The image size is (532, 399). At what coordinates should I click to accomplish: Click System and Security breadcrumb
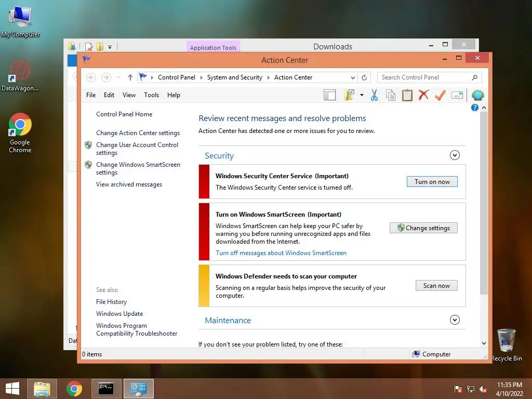click(x=235, y=78)
